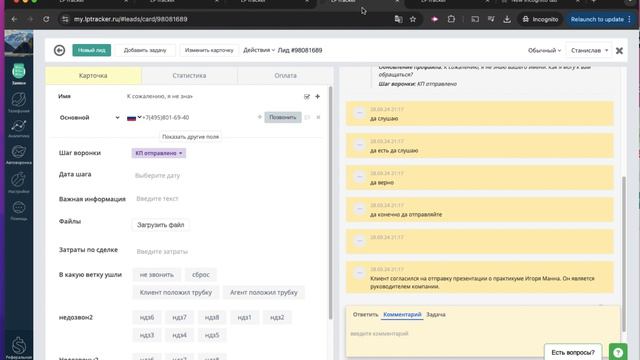Open the Настройки sidebar section

pyautogui.click(x=19, y=182)
